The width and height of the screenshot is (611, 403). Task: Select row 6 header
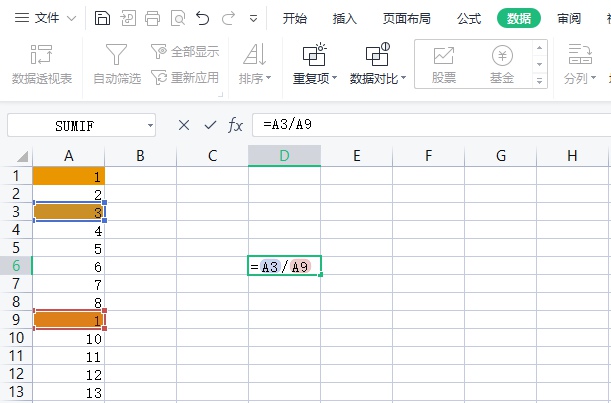[16, 265]
